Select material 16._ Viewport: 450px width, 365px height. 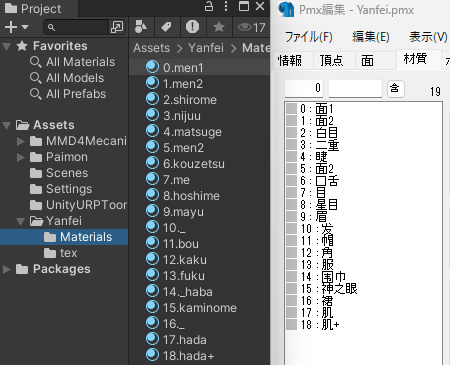199,324
